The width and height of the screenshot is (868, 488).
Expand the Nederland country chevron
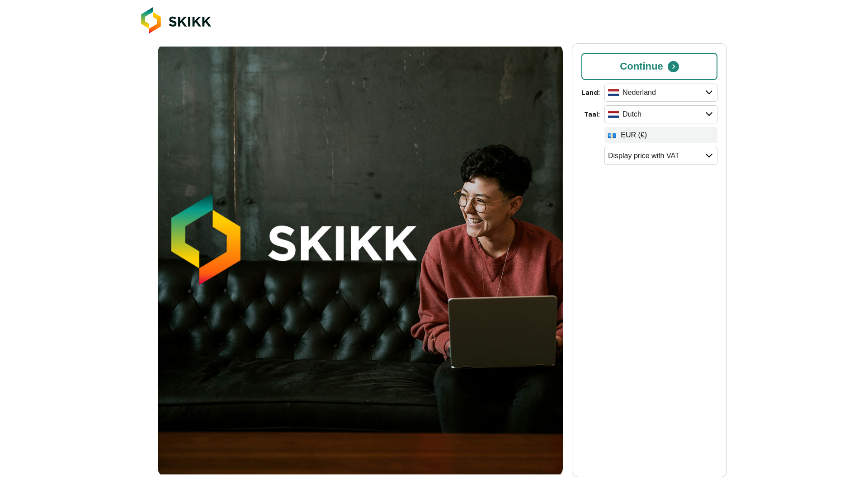(709, 93)
